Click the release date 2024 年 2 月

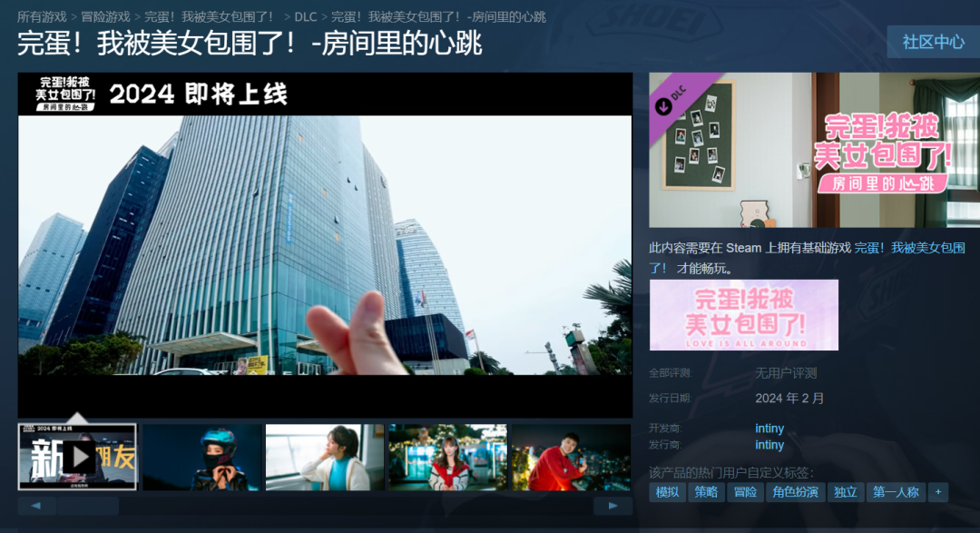pos(789,399)
